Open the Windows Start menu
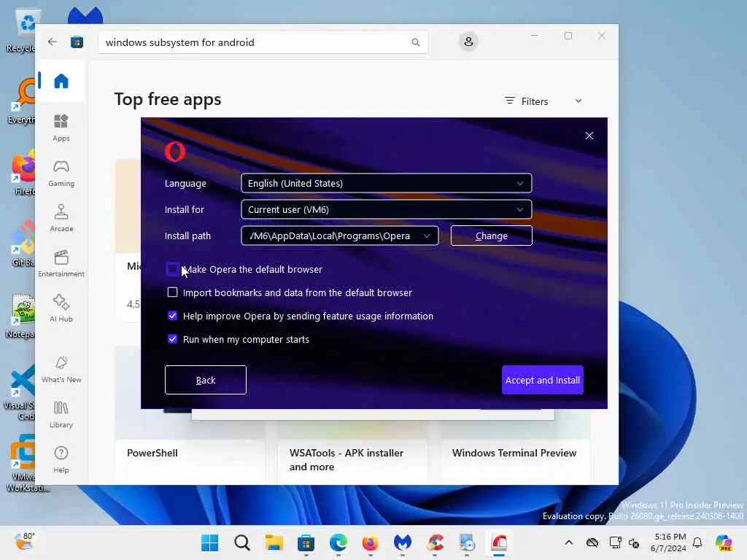 [x=209, y=542]
